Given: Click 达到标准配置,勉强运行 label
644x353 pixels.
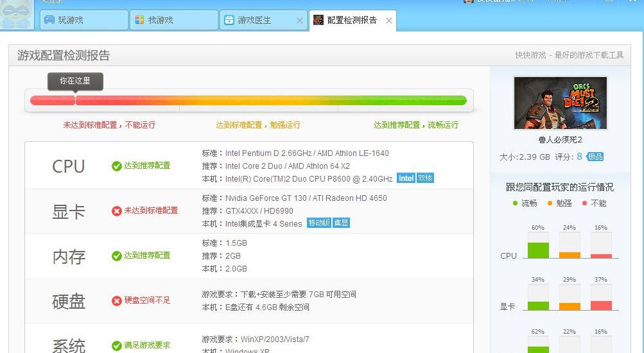Looking at the screenshot, I should point(258,125).
